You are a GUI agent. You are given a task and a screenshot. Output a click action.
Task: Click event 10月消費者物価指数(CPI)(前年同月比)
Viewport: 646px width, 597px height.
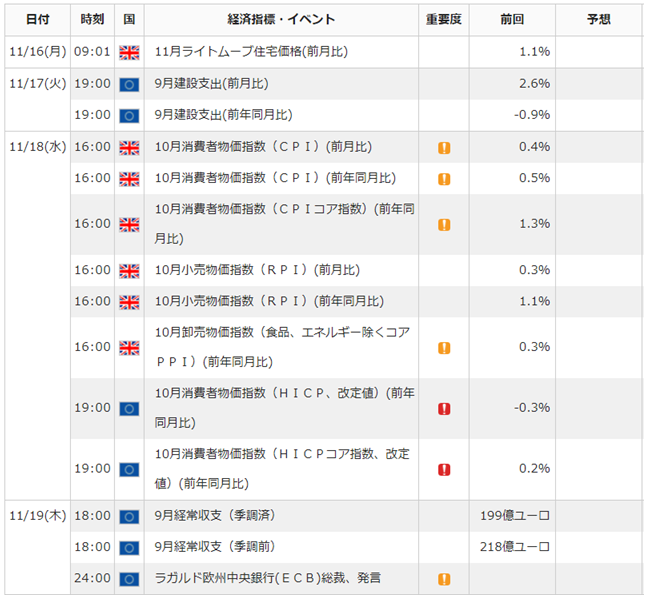tap(275, 178)
